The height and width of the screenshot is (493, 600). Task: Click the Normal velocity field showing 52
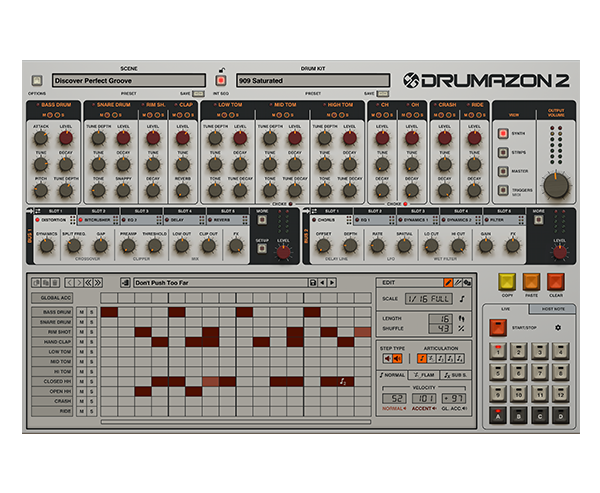(394, 398)
